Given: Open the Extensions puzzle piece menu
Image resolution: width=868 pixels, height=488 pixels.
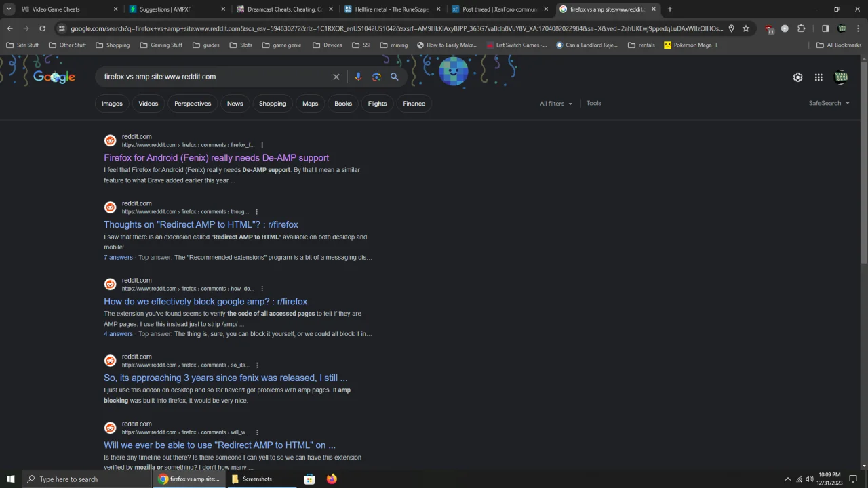Looking at the screenshot, I should [801, 28].
